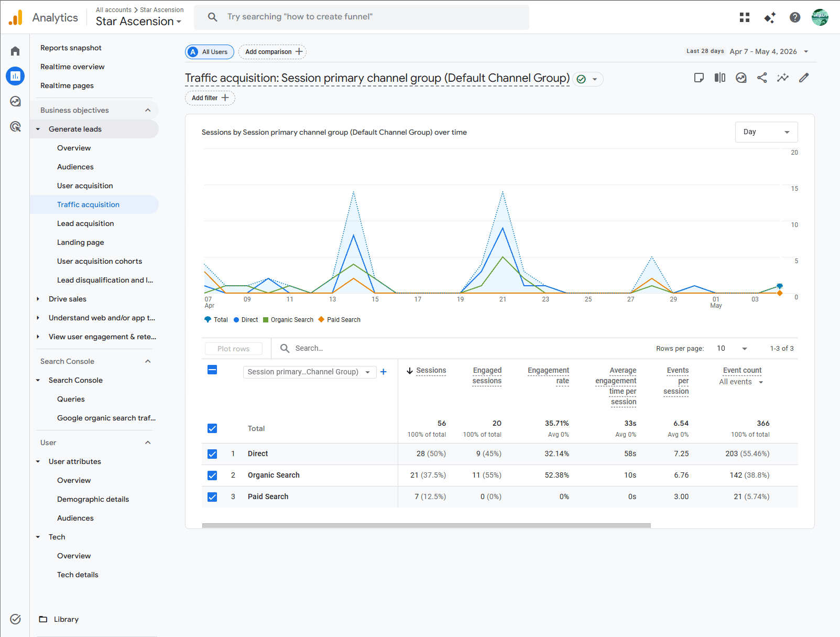Click the plus icon to add dimension
Image resolution: width=840 pixels, height=637 pixels.
[384, 372]
